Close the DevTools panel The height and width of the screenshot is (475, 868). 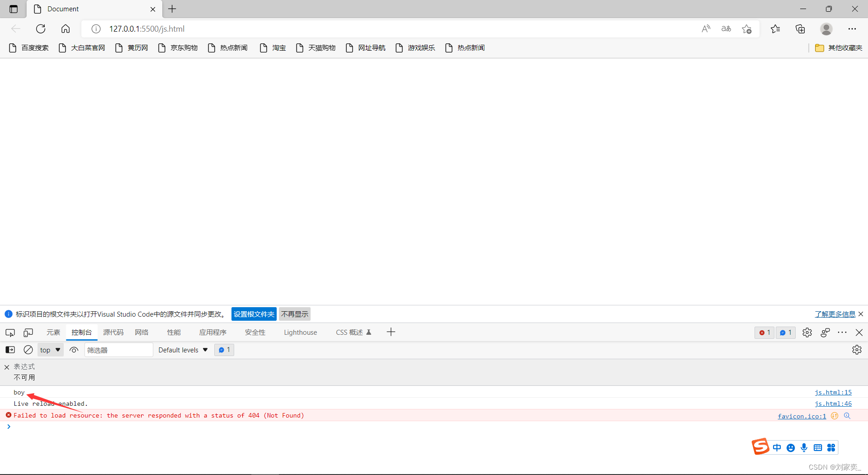click(859, 332)
